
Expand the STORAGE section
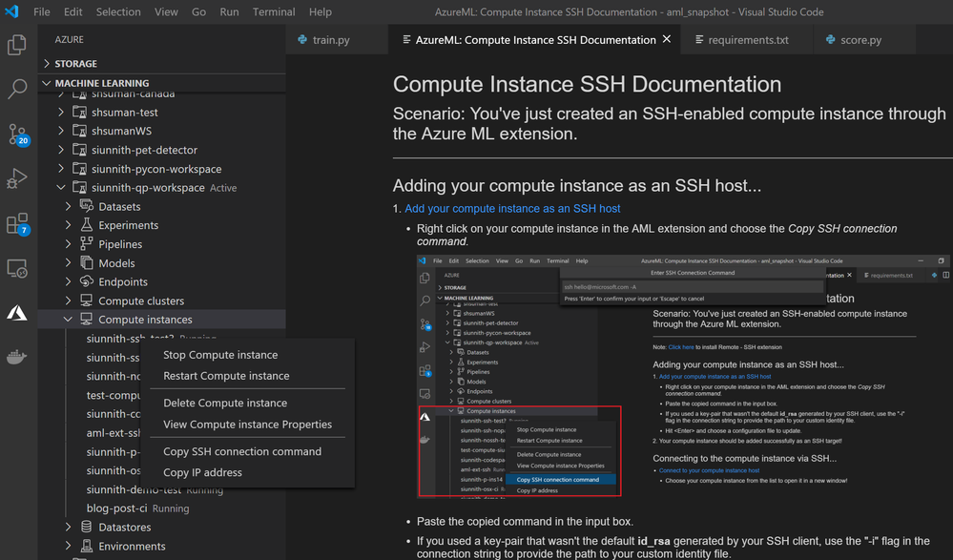click(x=75, y=64)
